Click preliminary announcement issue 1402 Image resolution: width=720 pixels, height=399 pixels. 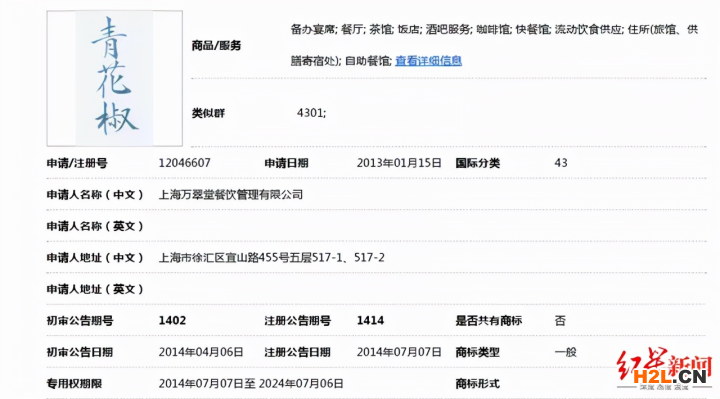point(173,320)
